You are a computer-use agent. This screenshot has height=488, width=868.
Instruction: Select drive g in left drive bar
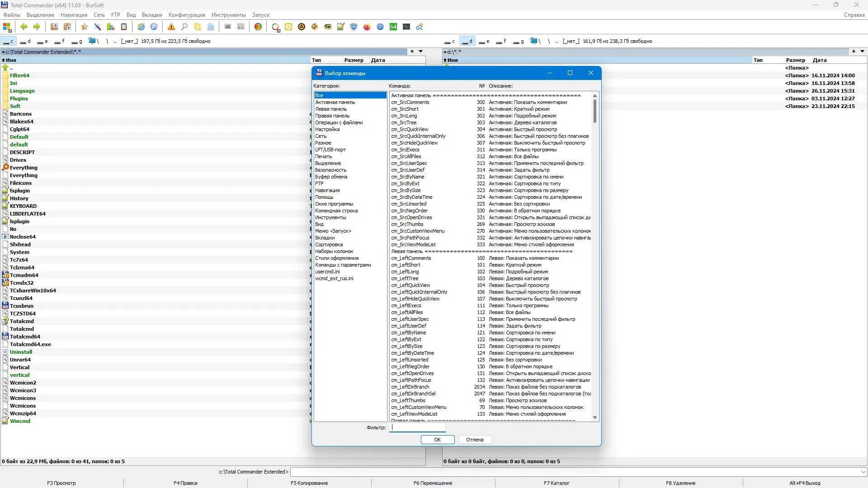77,41
